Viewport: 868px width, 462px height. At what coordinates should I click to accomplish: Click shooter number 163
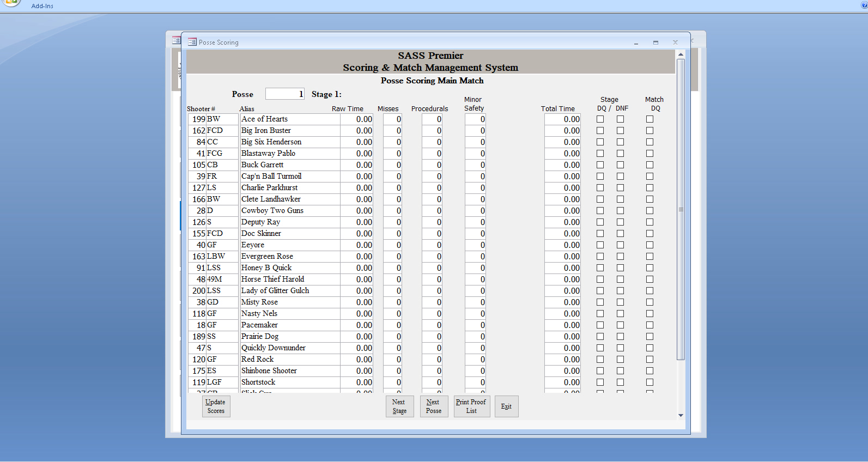click(x=197, y=257)
